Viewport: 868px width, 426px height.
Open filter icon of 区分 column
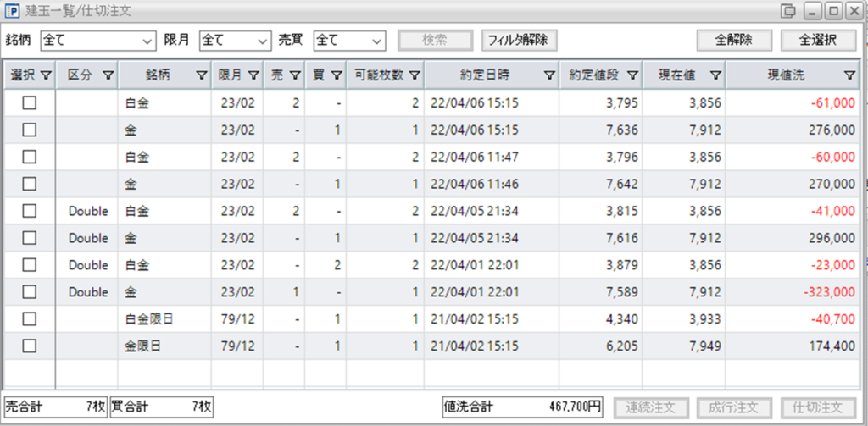point(108,75)
